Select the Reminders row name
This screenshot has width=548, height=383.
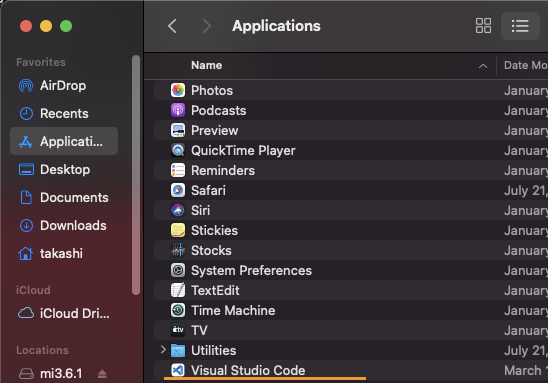223,171
